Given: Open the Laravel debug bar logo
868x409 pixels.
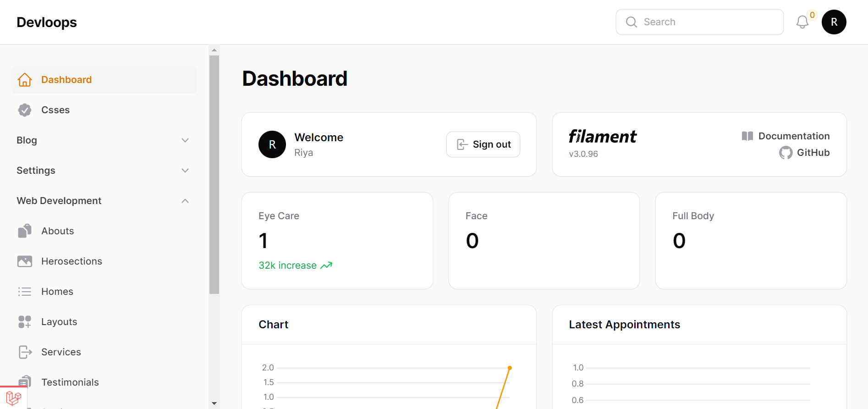Looking at the screenshot, I should pyautogui.click(x=13, y=398).
